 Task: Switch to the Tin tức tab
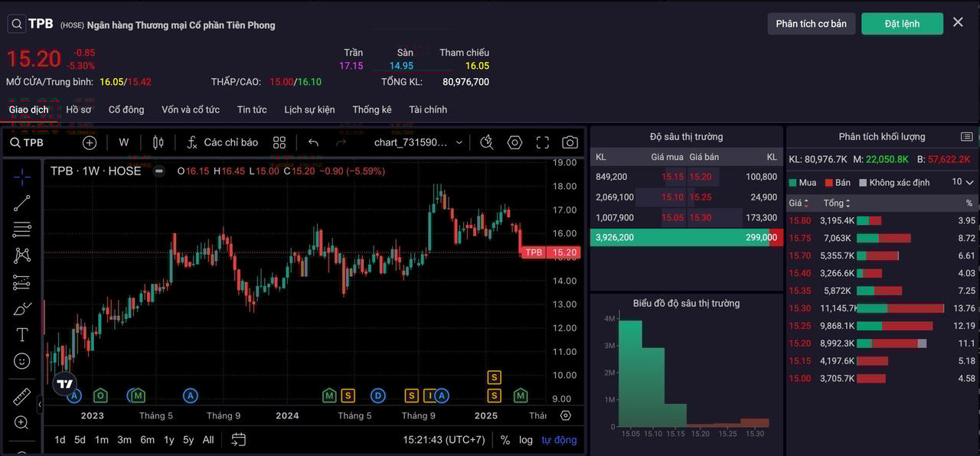252,109
